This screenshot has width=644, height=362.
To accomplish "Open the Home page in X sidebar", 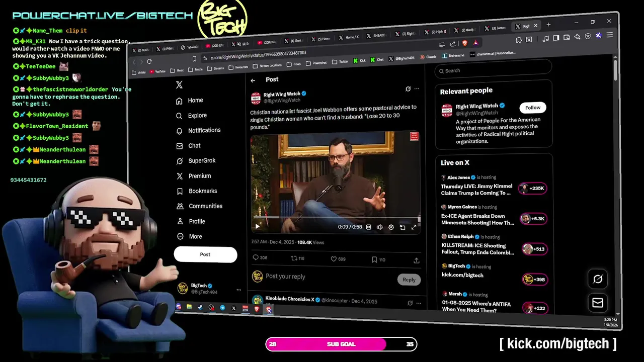I will [x=190, y=101].
